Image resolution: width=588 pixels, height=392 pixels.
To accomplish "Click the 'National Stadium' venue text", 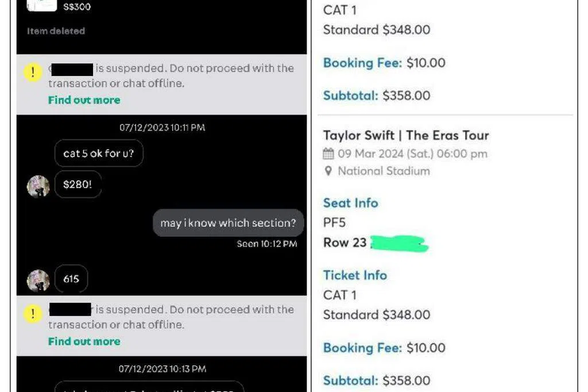I will (384, 171).
